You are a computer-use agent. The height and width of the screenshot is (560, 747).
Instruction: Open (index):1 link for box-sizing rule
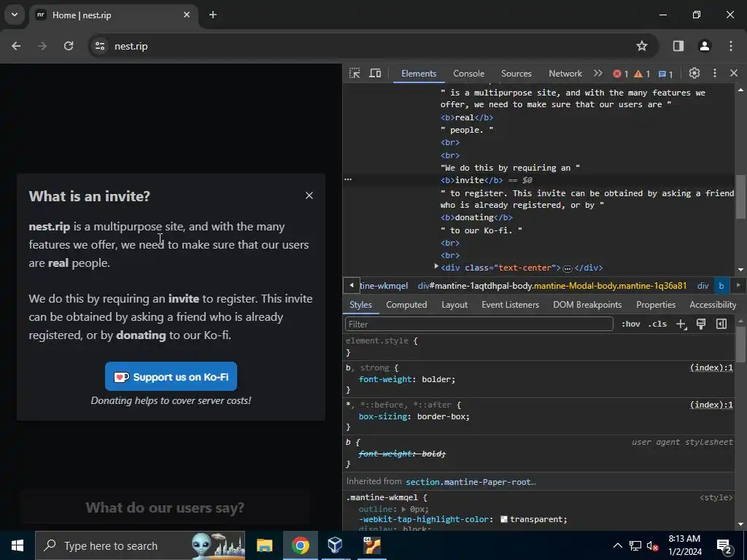pyautogui.click(x=711, y=404)
